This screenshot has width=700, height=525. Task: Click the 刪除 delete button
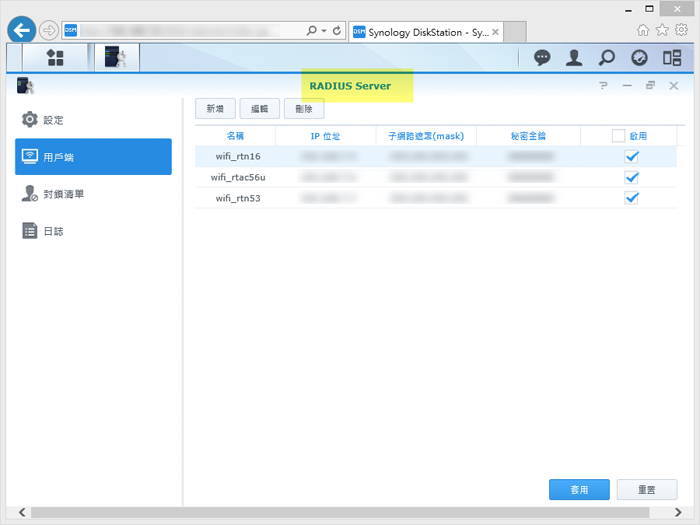point(304,109)
